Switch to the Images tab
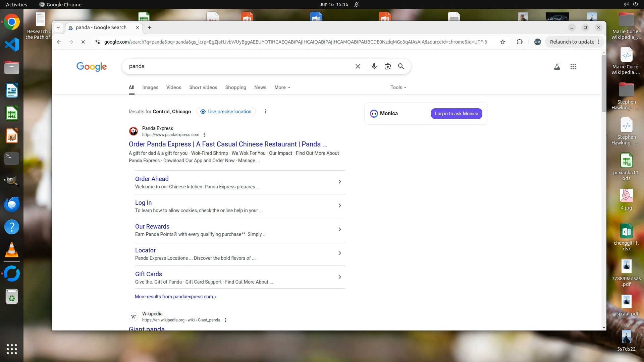The width and height of the screenshot is (644, 362). (x=150, y=87)
